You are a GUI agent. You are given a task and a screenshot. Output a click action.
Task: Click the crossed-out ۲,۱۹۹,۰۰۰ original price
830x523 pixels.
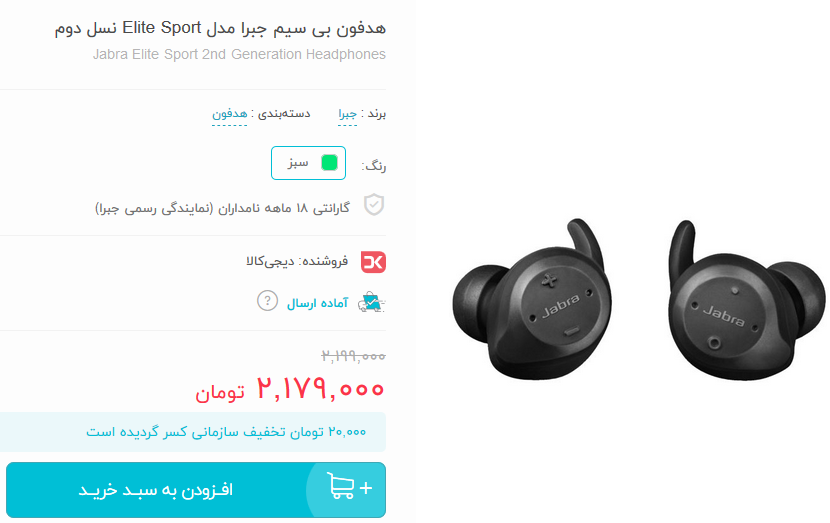coord(353,356)
